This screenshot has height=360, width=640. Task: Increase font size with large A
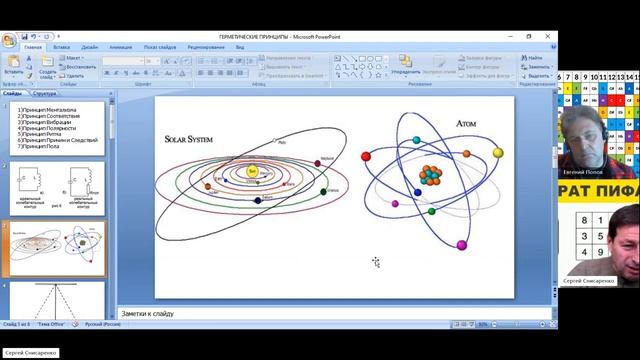pyautogui.click(x=166, y=61)
